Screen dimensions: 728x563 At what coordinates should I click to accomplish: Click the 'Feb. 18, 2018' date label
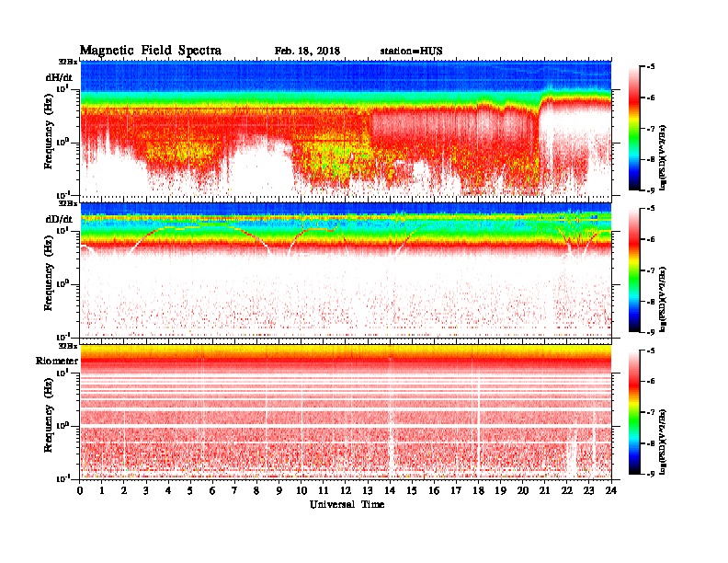307,52
